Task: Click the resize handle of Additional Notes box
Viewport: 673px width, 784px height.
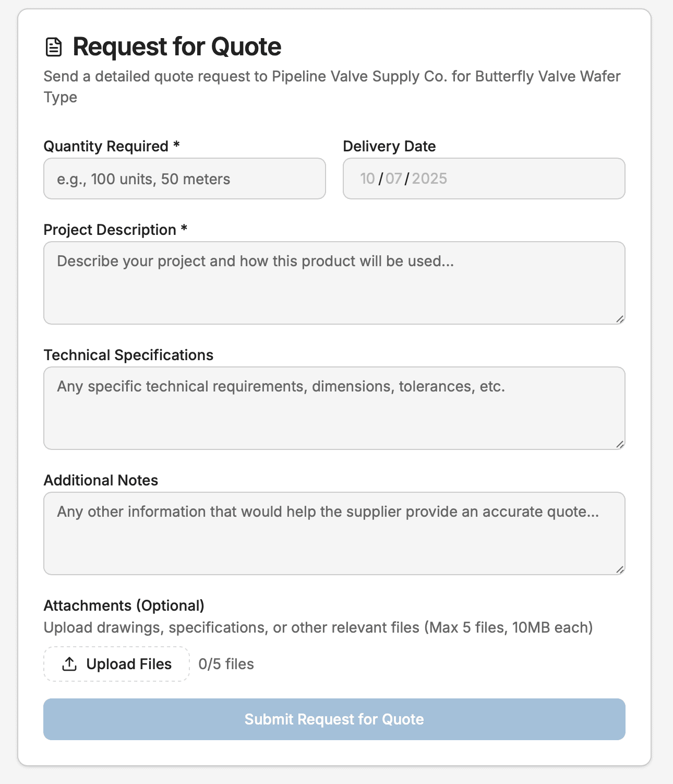Action: (620, 569)
